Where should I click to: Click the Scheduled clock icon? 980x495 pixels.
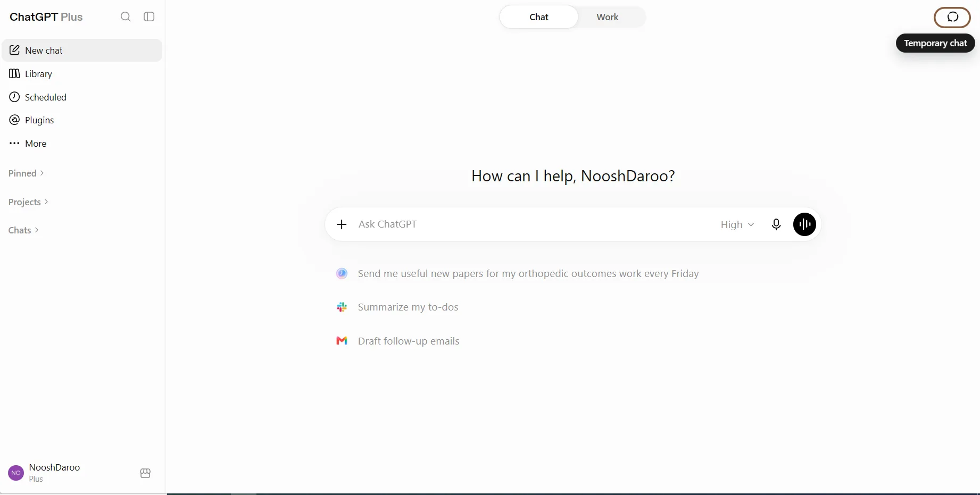pyautogui.click(x=15, y=97)
